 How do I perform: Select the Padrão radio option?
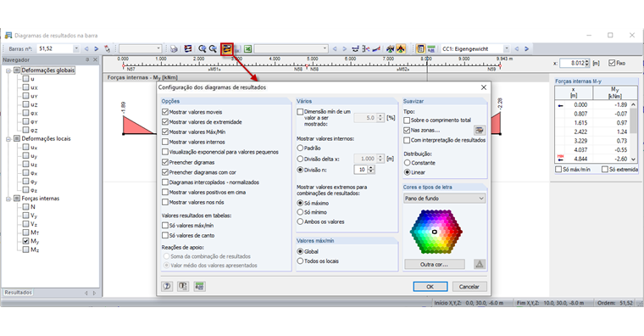point(300,148)
